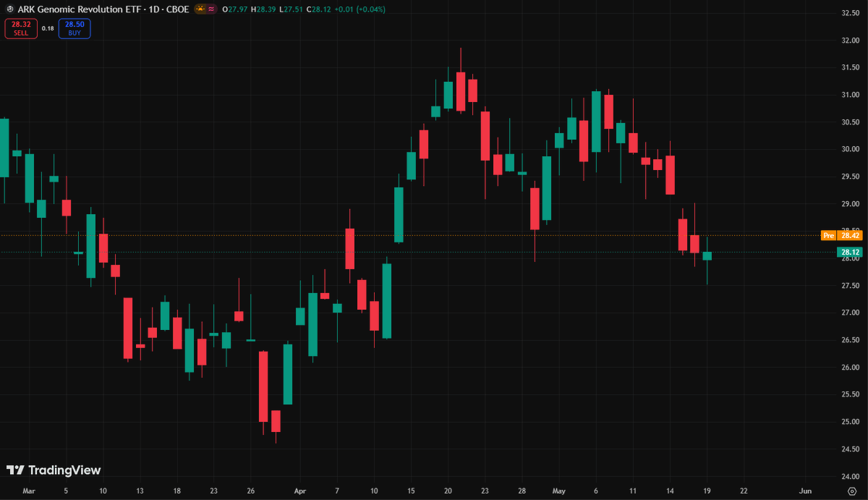Click the 30.50 price axis label
Image resolution: width=868 pixels, height=500 pixels.
click(850, 122)
